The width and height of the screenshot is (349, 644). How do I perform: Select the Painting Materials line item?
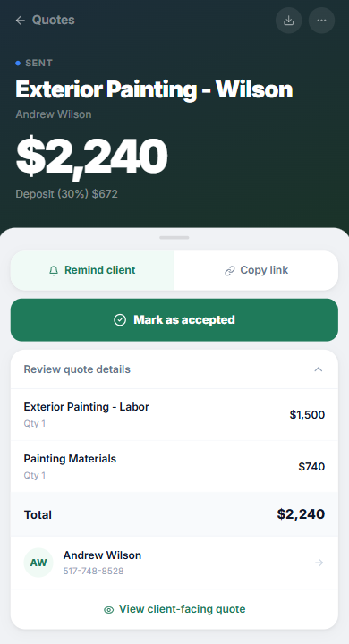pyautogui.click(x=174, y=467)
